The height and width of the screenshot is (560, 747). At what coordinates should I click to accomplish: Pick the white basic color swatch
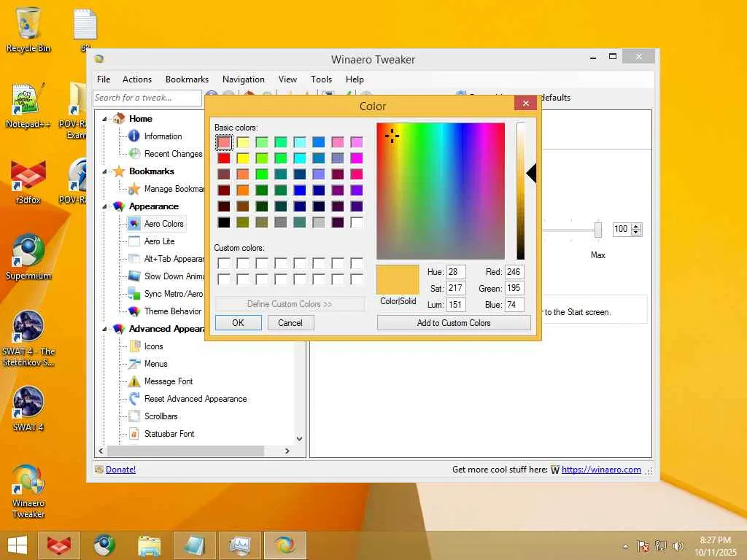356,222
